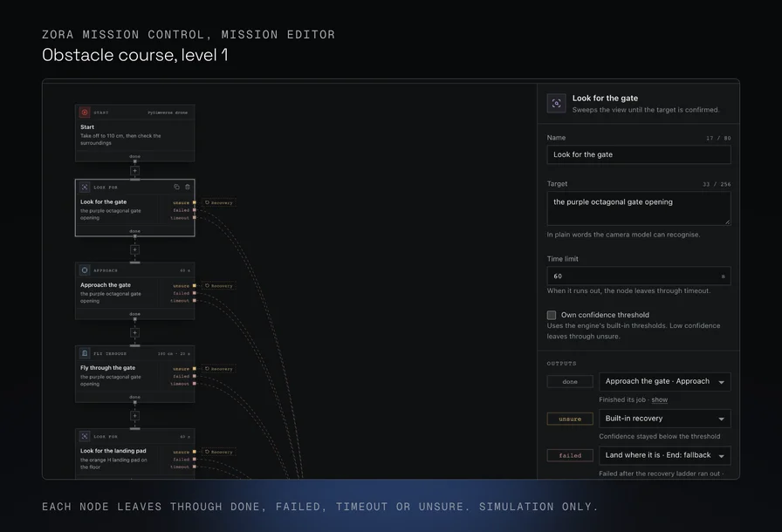782x532 pixels.
Task: Add a node below Approach the gate
Action: tap(134, 333)
